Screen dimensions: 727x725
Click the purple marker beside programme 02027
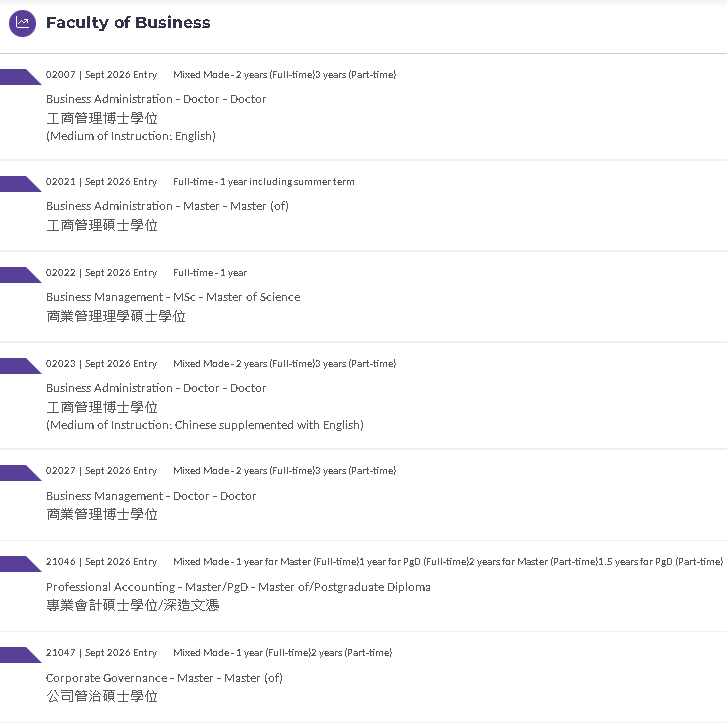[20, 473]
